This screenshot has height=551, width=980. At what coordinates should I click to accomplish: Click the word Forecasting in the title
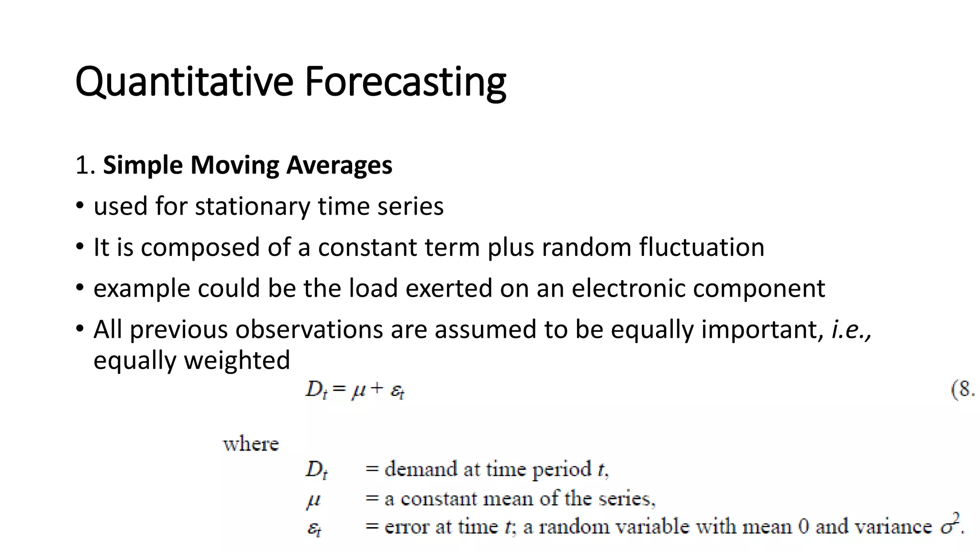(406, 82)
